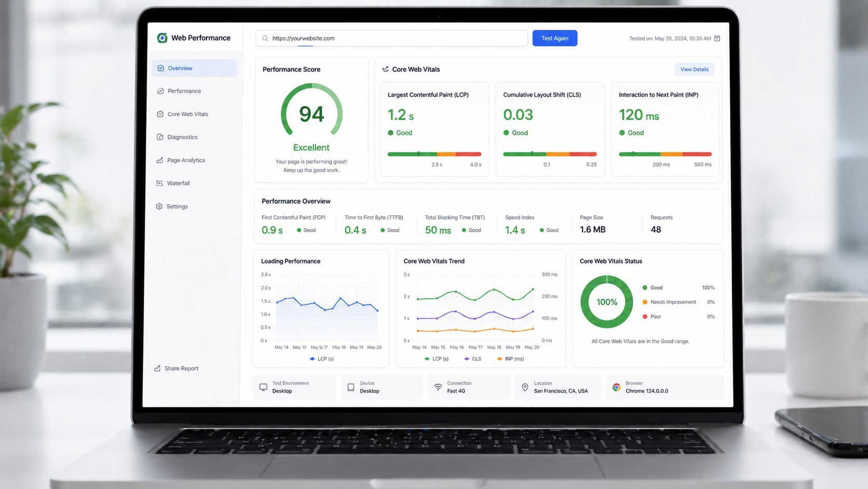Click the search magnifier icon in URL bar
868x489 pixels.
265,38
